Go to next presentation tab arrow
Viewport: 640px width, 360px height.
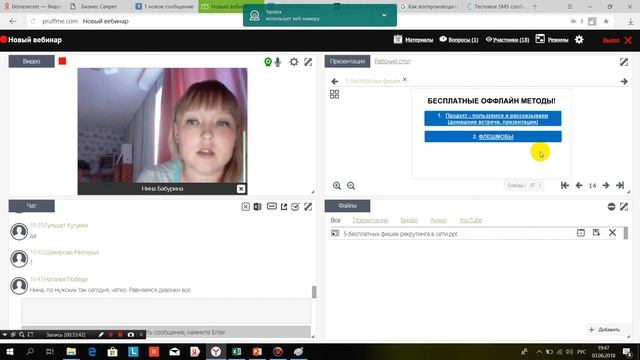pos(624,81)
